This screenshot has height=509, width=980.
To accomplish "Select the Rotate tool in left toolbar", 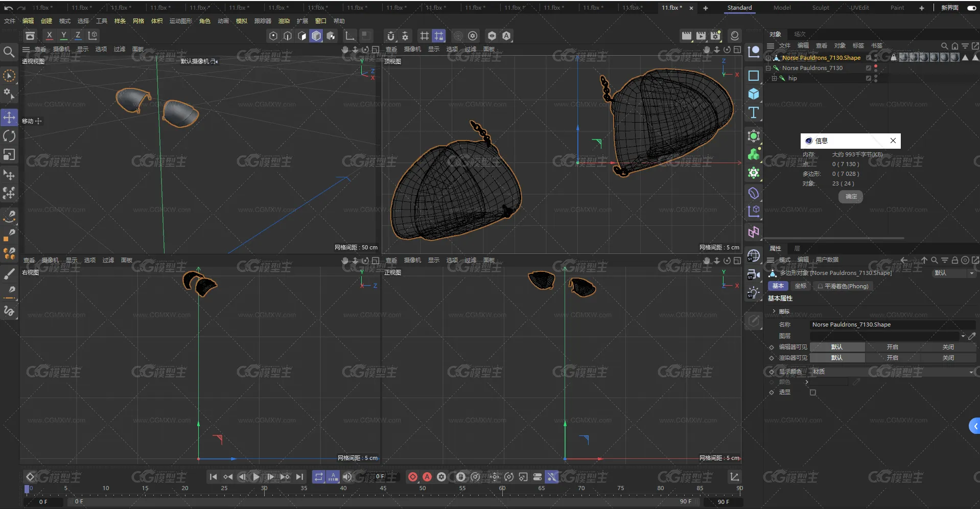I will [9, 136].
